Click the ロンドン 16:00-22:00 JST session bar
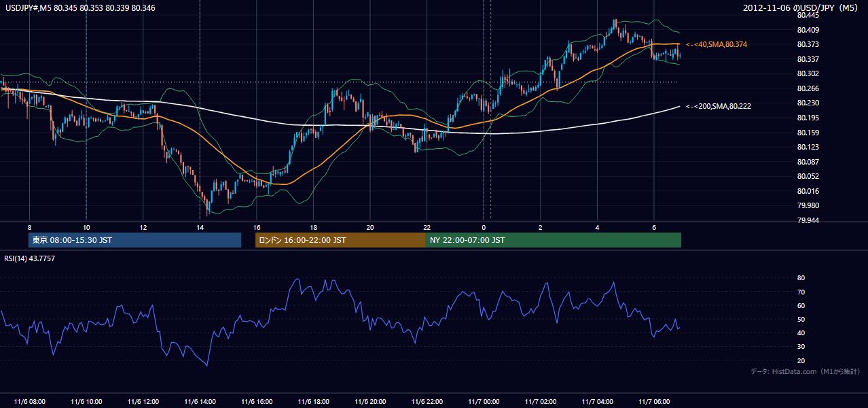 click(x=340, y=240)
